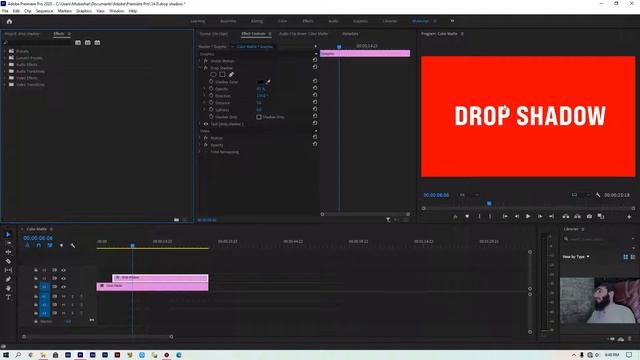Screen dimensions: 640x360
Task: Enable the Shadow Only checkbox
Action: [259, 117]
